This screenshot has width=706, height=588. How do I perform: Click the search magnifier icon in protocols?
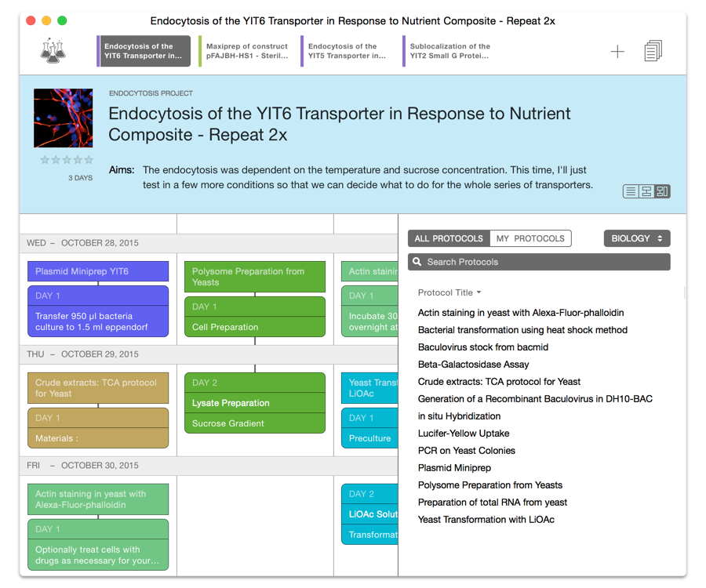pos(418,262)
